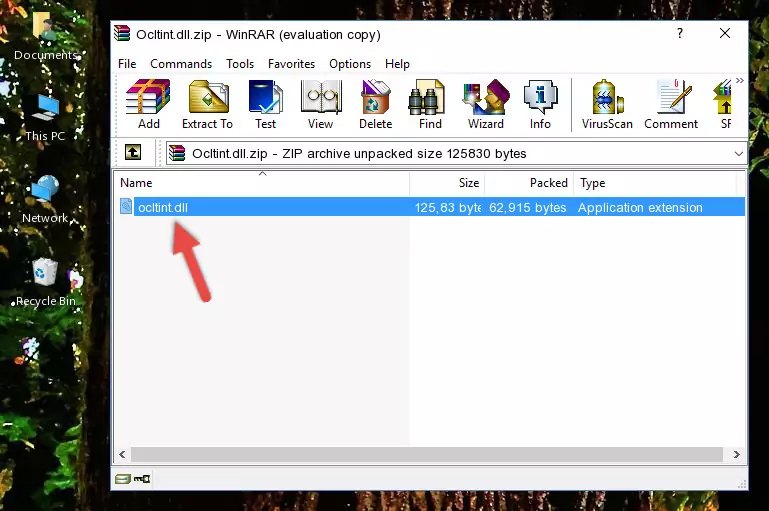The height and width of the screenshot is (511, 769).
Task: Sort by Packed column header
Action: (x=529, y=183)
